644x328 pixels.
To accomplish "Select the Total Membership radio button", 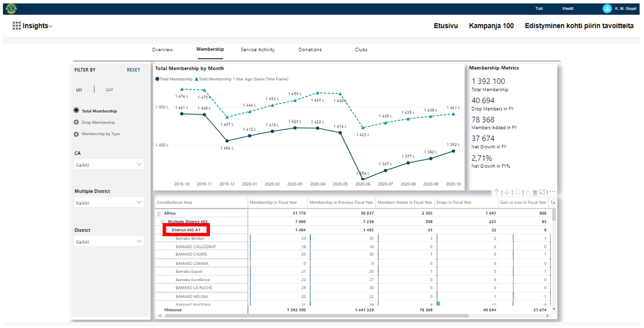I will click(x=76, y=111).
